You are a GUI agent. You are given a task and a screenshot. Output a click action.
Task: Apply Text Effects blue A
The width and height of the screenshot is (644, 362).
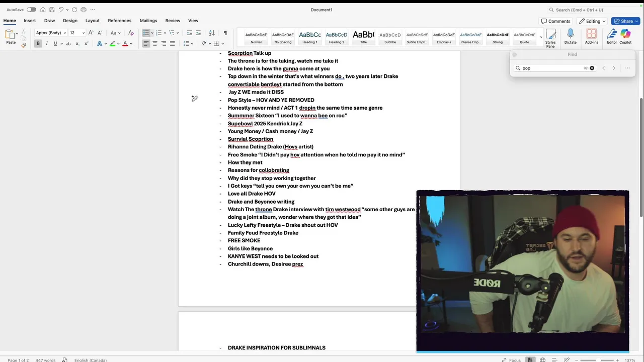coord(99,44)
